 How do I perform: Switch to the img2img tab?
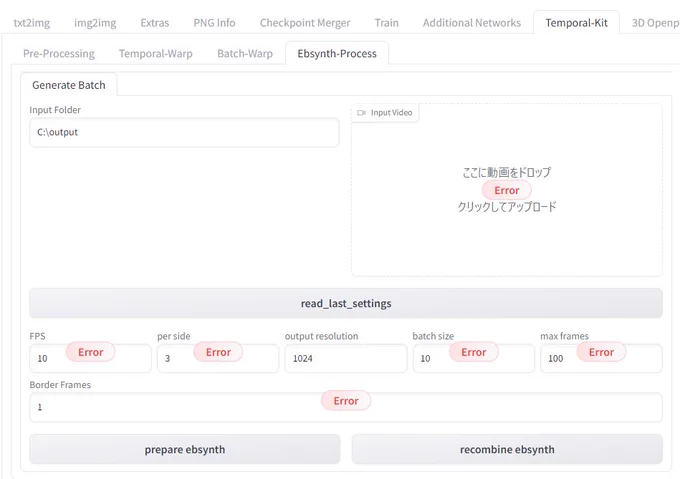tap(95, 23)
